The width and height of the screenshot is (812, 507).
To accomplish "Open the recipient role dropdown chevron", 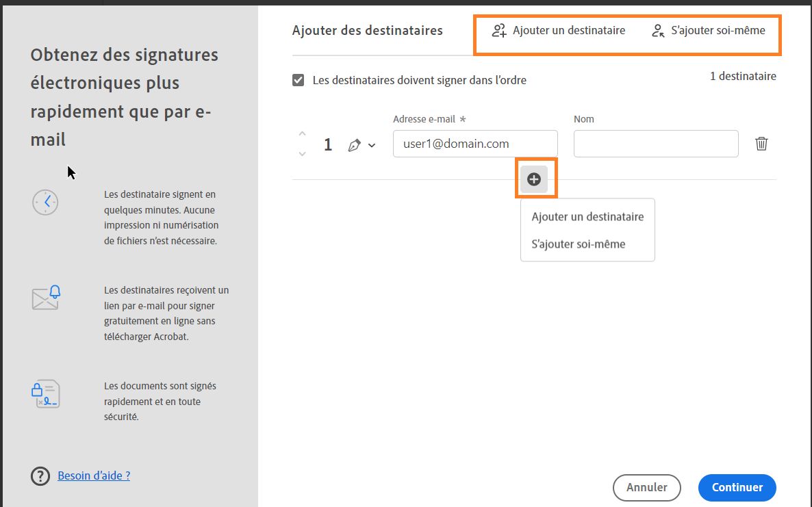I will [372, 145].
